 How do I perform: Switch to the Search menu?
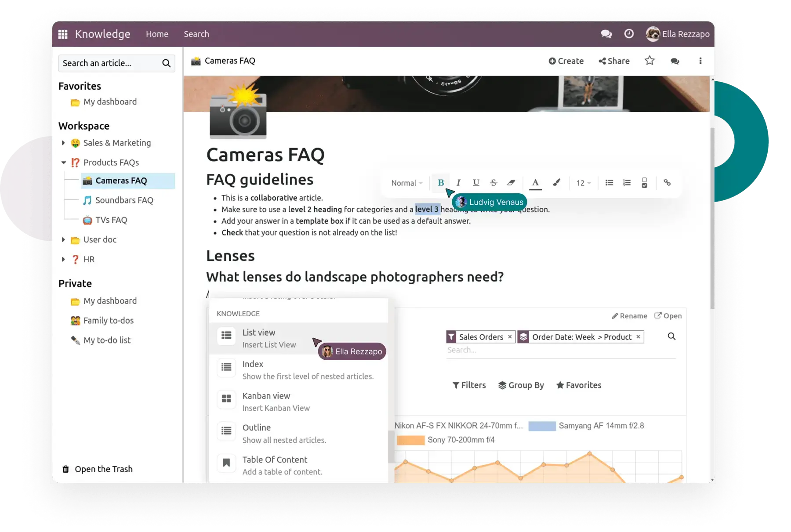click(x=196, y=34)
